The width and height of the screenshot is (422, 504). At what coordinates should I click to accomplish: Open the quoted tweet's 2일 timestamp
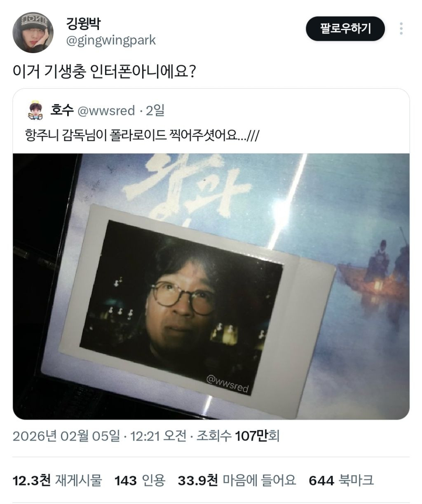155,110
